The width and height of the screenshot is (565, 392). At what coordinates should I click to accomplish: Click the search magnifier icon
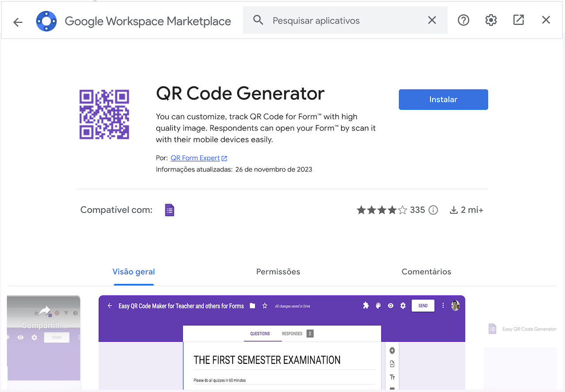258,20
